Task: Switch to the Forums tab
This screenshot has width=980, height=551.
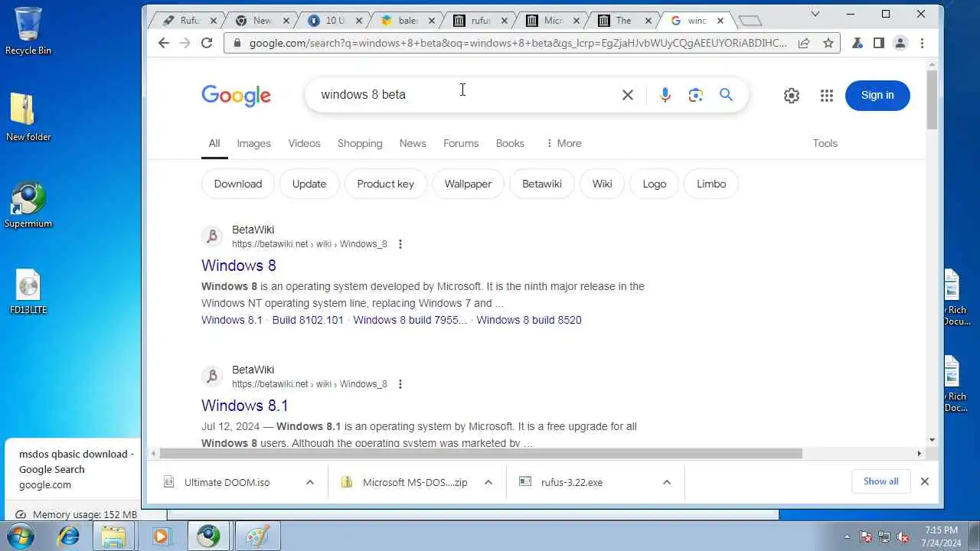Action: [x=461, y=143]
